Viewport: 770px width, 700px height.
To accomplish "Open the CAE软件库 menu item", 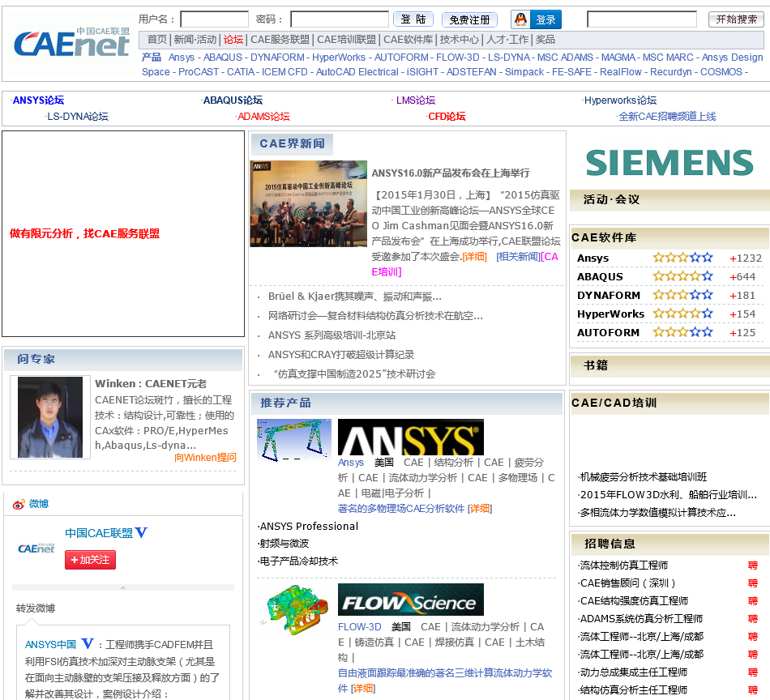I will coord(408,39).
